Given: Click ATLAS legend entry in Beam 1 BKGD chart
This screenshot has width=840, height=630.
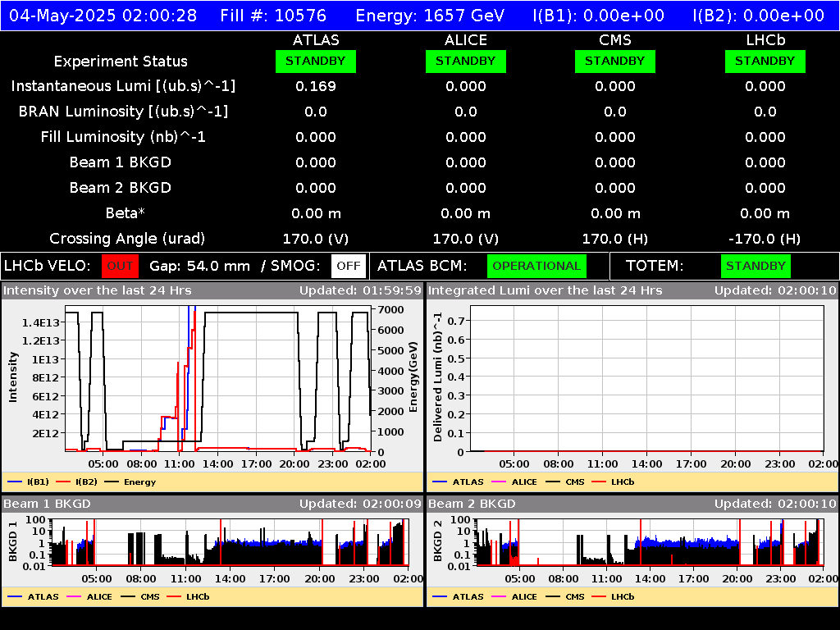Looking at the screenshot, I should (x=33, y=597).
